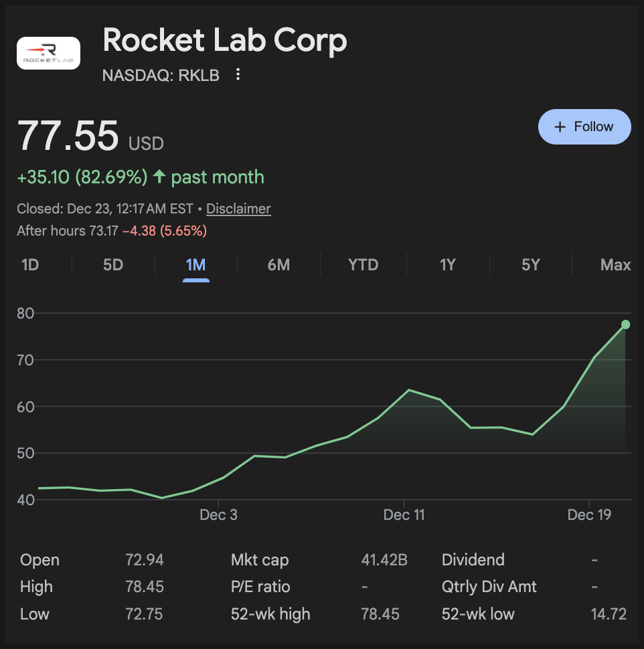Image resolution: width=644 pixels, height=649 pixels.
Task: Select the active 1M range tab
Action: 195,265
